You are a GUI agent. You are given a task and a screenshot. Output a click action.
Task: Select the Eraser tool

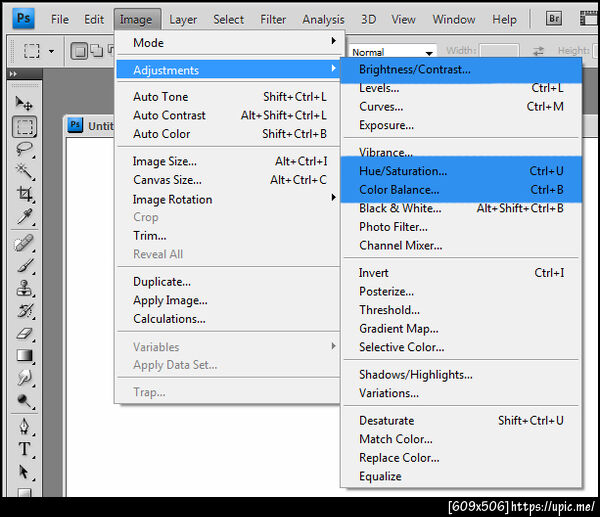pos(24,333)
